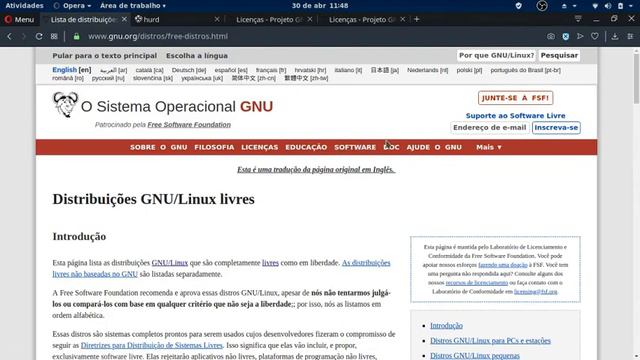Select français [fr] language link

click(x=271, y=70)
